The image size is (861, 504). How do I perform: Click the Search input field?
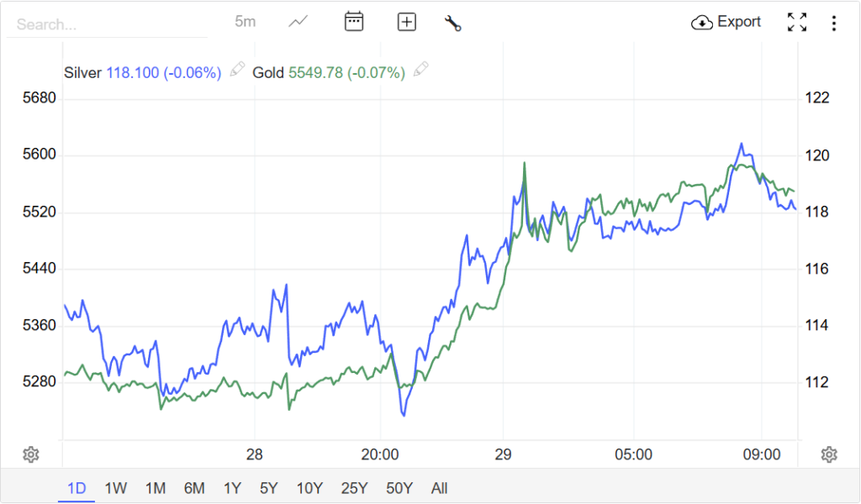click(x=105, y=24)
